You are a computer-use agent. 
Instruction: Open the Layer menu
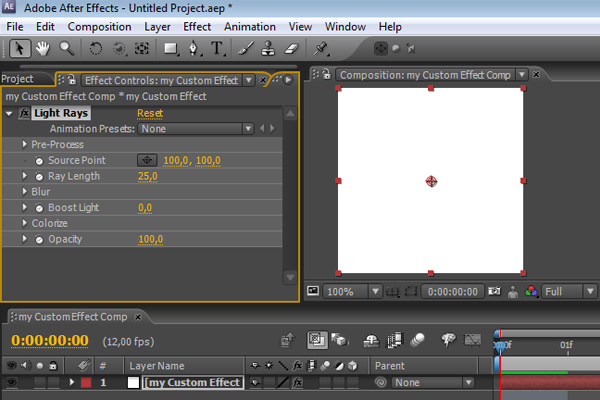157,27
